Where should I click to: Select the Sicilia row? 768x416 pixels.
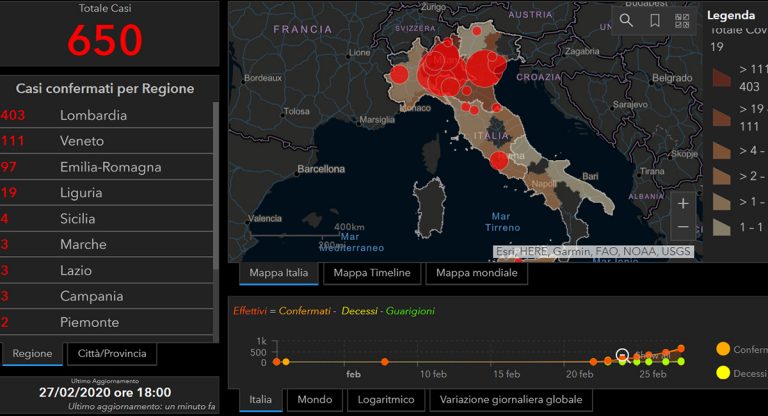[x=106, y=219]
